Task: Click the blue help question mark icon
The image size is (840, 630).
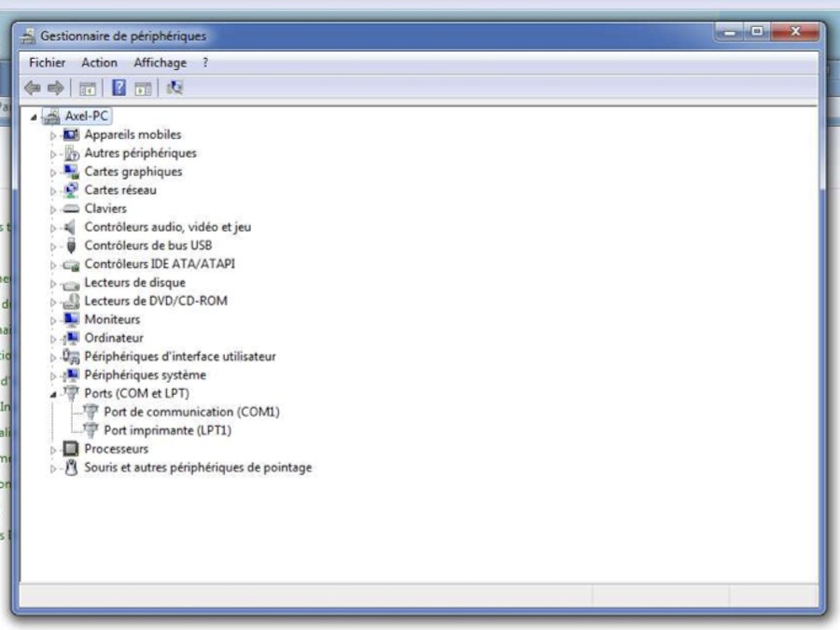Action: point(119,88)
